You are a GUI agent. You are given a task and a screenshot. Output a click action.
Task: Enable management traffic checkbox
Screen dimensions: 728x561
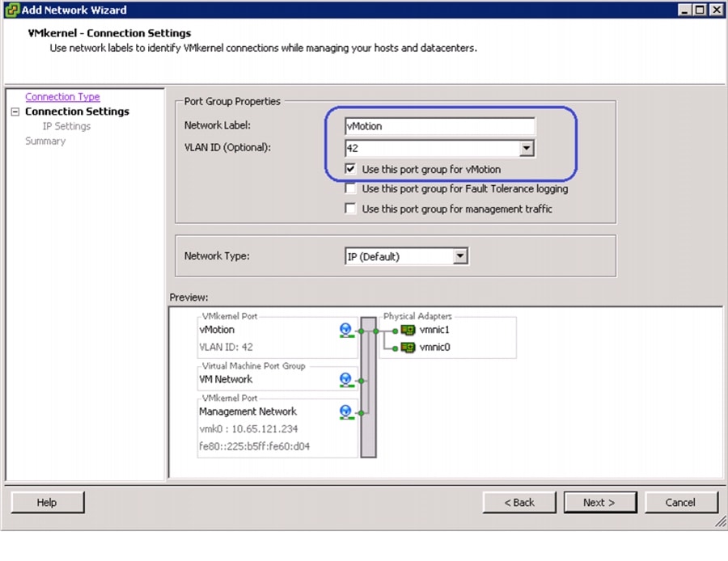tap(350, 209)
